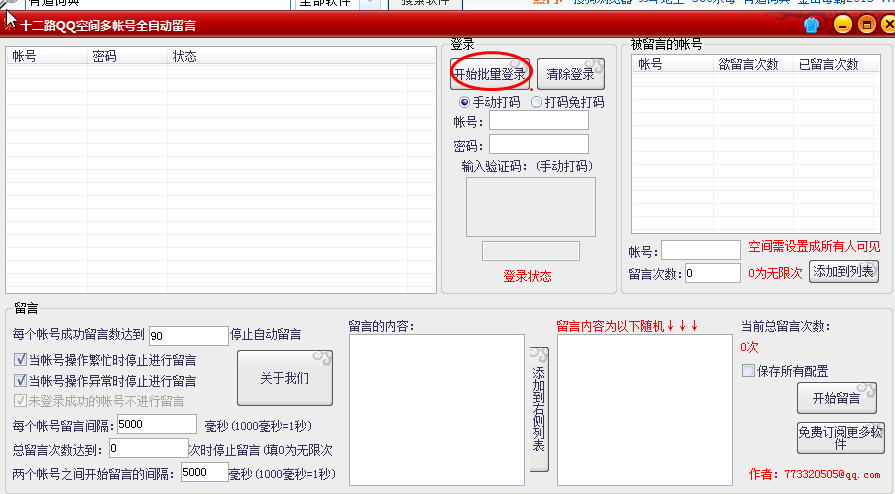
Task: Click the red 登录状态 label
Action: pyautogui.click(x=527, y=276)
